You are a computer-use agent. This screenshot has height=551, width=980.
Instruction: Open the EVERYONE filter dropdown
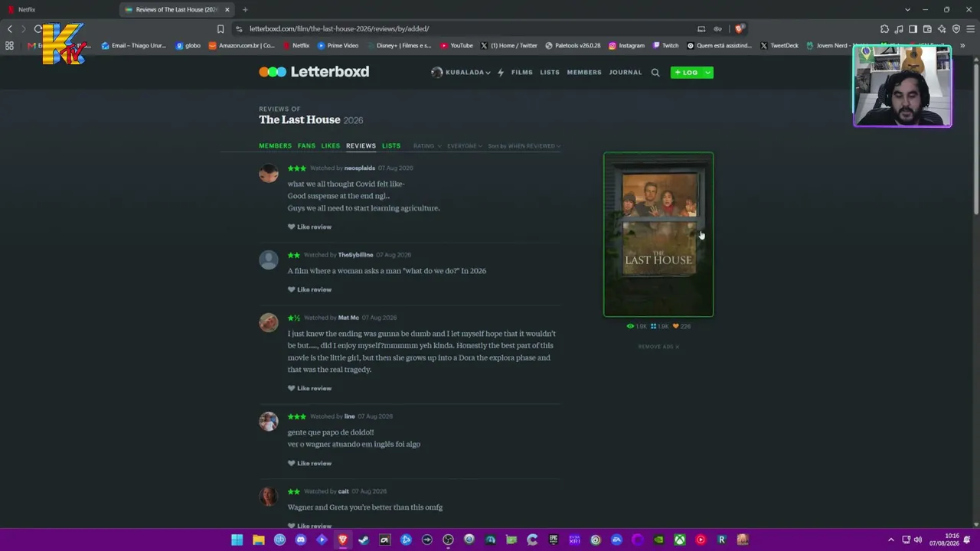pyautogui.click(x=465, y=146)
